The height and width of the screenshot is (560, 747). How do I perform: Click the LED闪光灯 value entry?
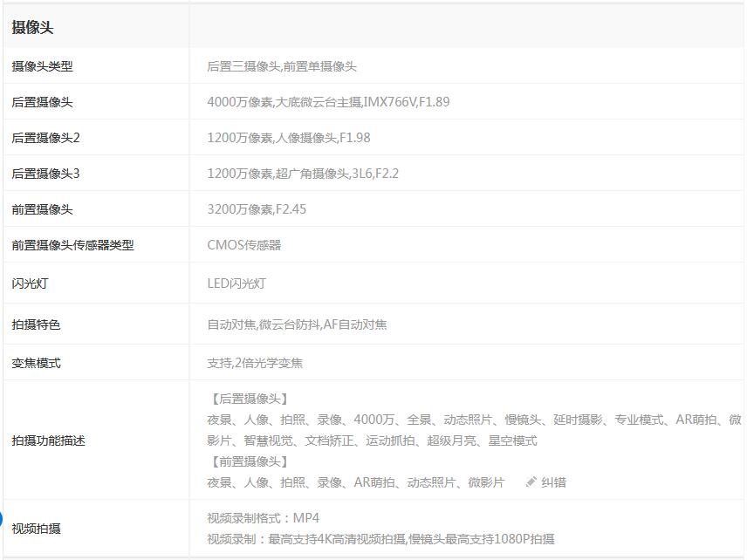236,281
